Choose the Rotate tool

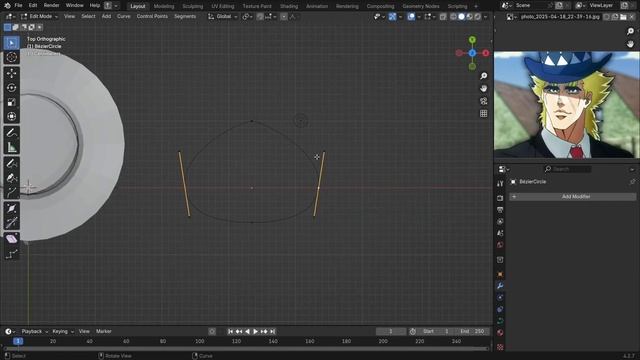(11, 87)
